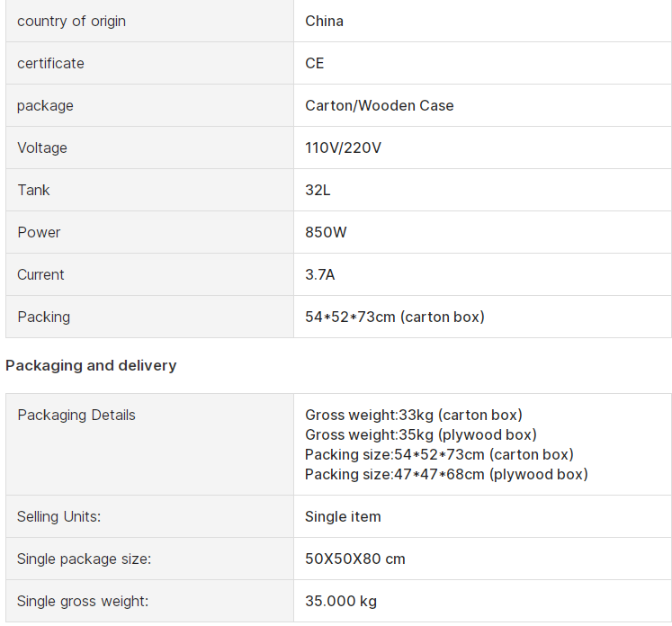Select the "Gross weight:33kg (carton box)" line
This screenshot has height=626, width=672.
click(413, 415)
